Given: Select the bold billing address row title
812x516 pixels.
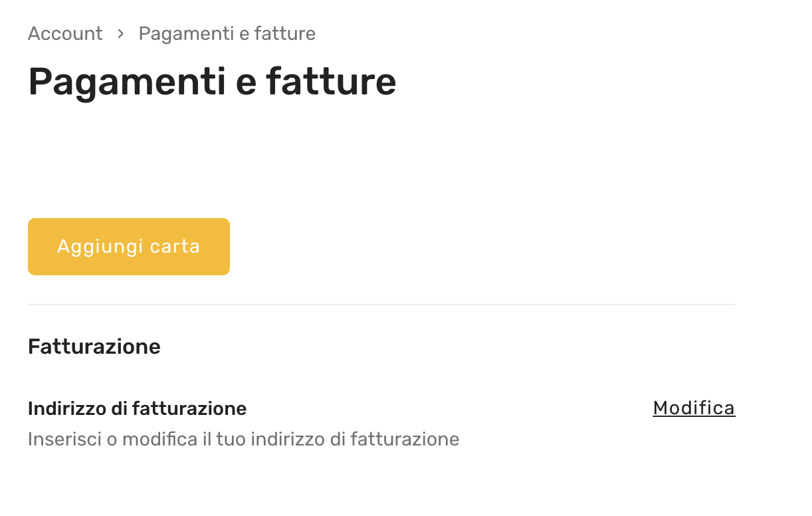Looking at the screenshot, I should [137, 408].
